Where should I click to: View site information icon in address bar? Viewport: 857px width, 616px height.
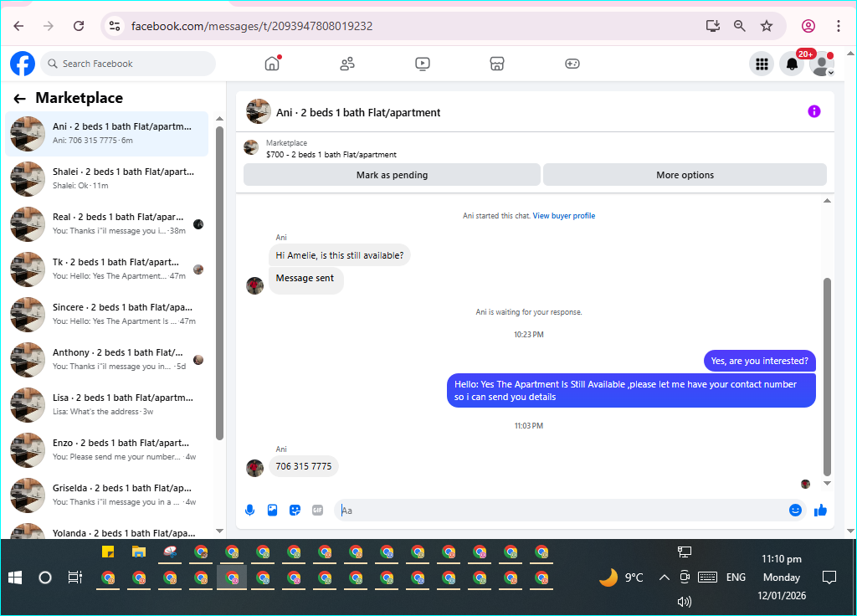click(115, 26)
